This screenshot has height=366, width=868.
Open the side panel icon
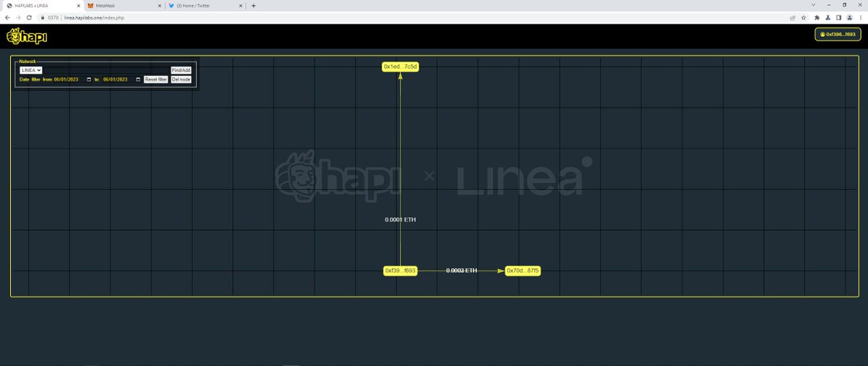pyautogui.click(x=838, y=17)
